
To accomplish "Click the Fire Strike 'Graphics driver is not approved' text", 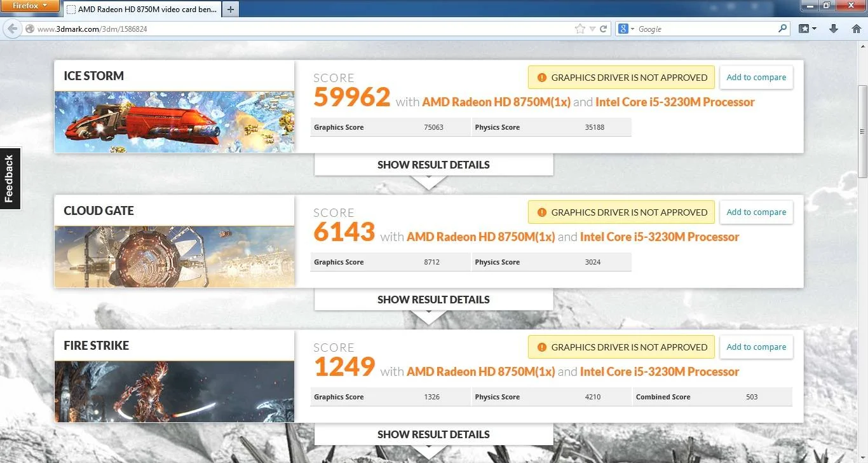I will coord(629,347).
